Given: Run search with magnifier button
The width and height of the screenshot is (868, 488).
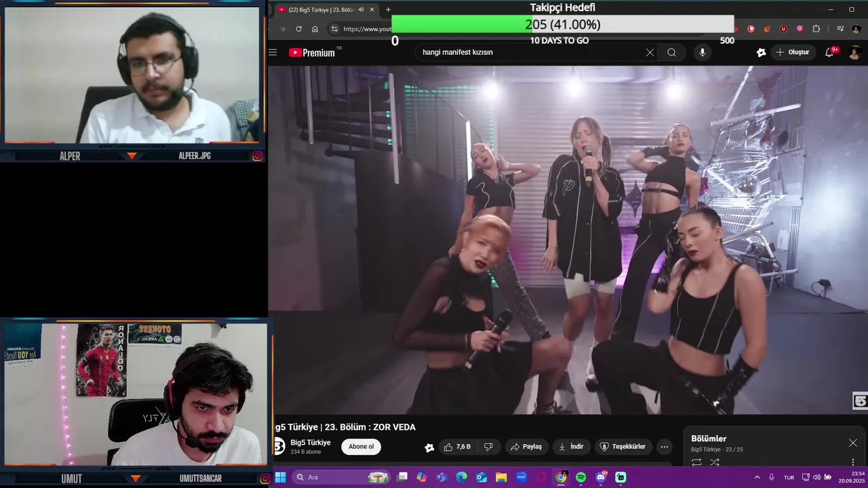Looking at the screenshot, I should coord(671,52).
